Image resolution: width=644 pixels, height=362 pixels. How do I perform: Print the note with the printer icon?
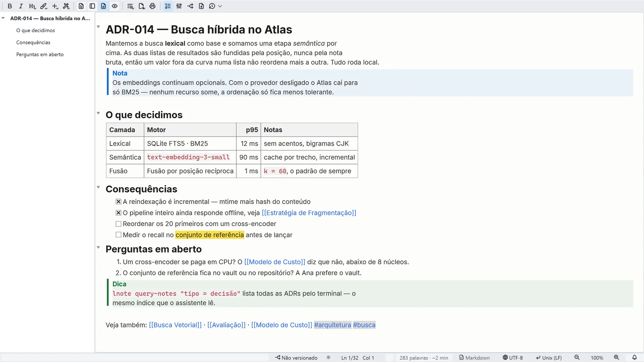click(152, 6)
